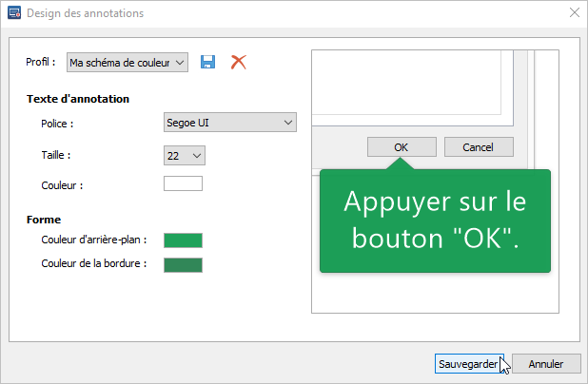Select the green annotation bubble in the preview

[435, 221]
